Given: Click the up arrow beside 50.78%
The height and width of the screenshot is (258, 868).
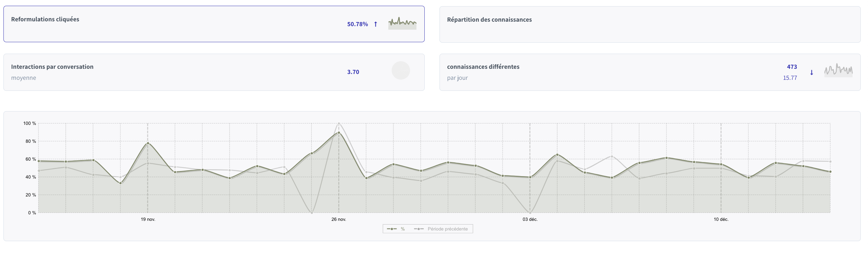Looking at the screenshot, I should 375,24.
